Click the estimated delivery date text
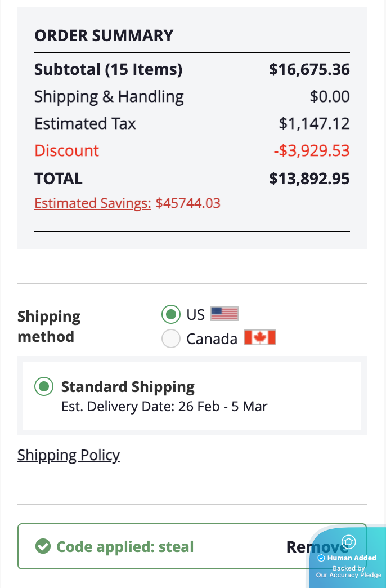 164,406
